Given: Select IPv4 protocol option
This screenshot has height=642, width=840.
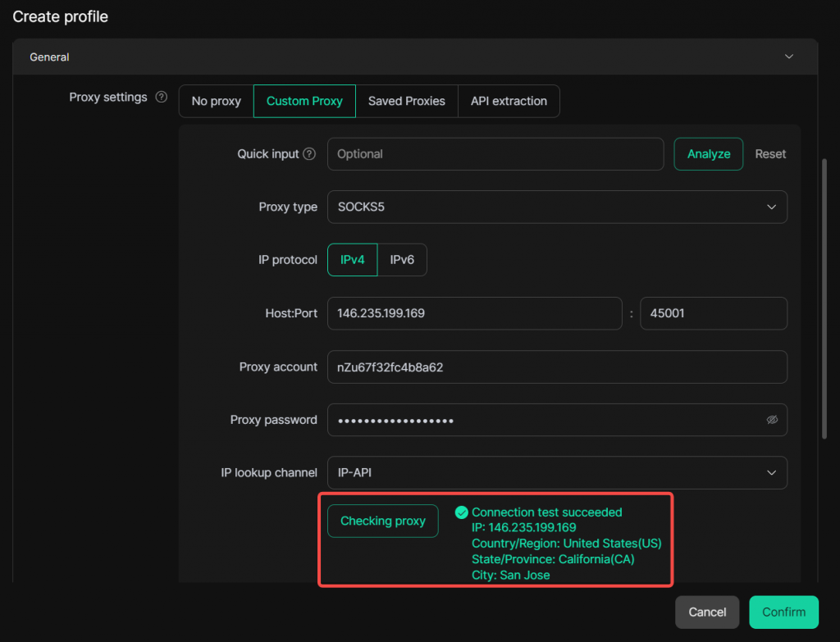Looking at the screenshot, I should [353, 260].
